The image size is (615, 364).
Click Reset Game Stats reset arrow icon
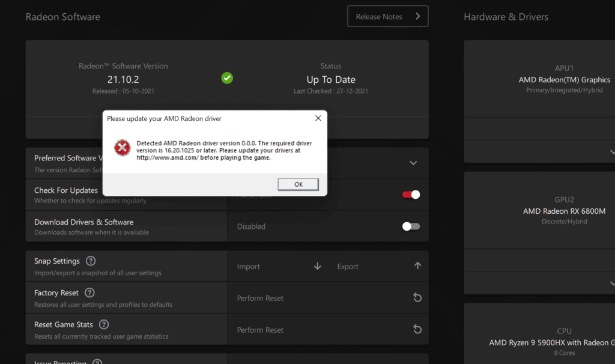pos(417,330)
